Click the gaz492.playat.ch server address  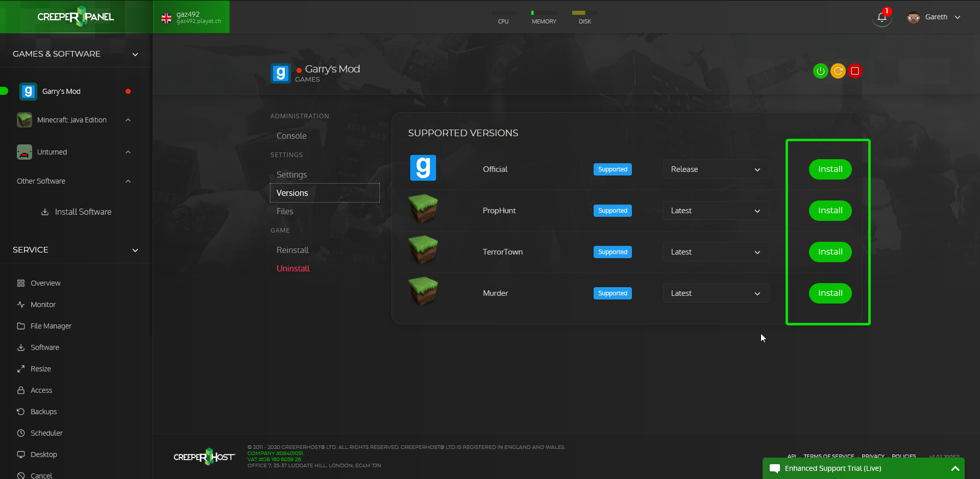click(x=199, y=21)
